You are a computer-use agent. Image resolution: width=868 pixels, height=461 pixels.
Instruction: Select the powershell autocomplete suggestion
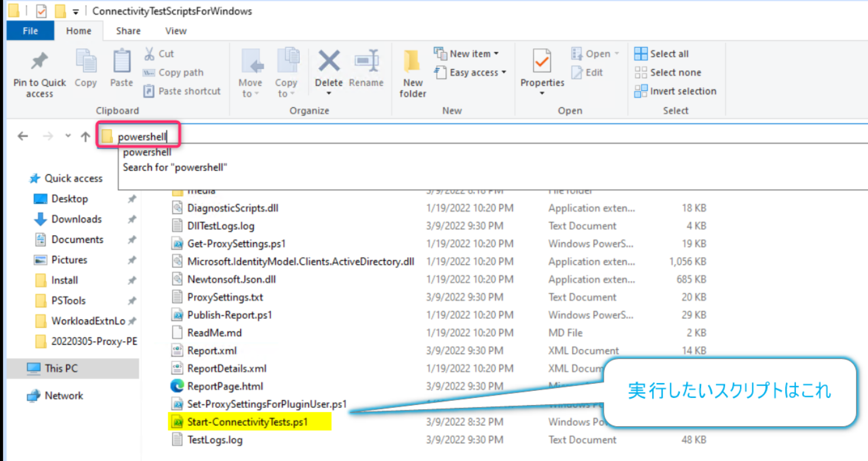click(x=147, y=152)
